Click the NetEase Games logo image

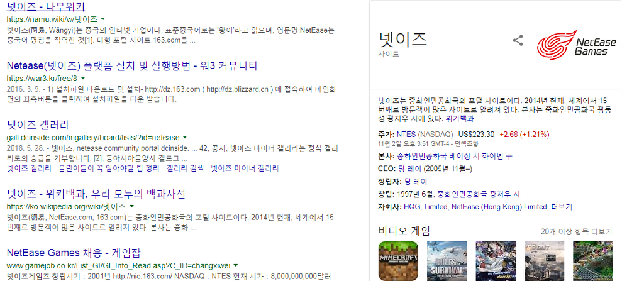pos(577,46)
